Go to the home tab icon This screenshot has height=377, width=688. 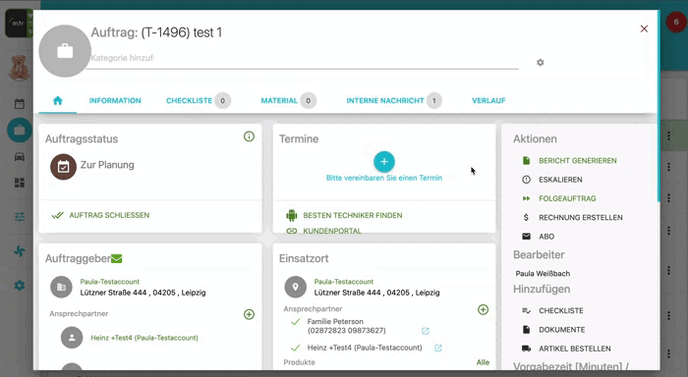[57, 101]
